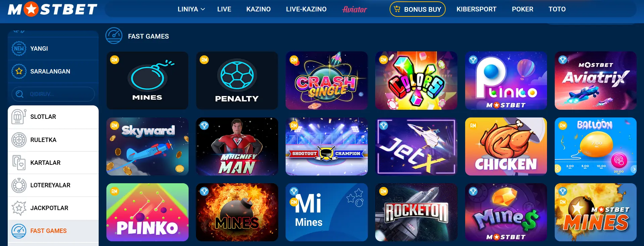644x246 pixels.
Task: Select the Chicken game thumbnail
Action: pyautogui.click(x=506, y=146)
